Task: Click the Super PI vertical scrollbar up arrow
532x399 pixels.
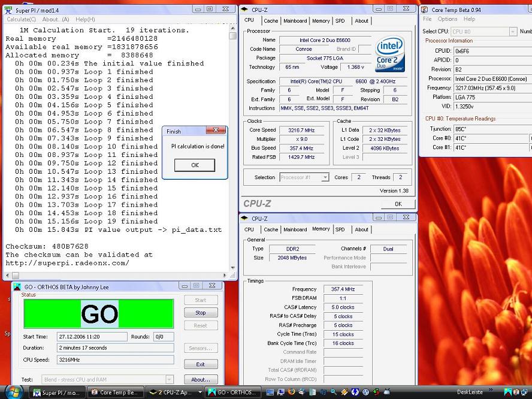Action: (232, 28)
